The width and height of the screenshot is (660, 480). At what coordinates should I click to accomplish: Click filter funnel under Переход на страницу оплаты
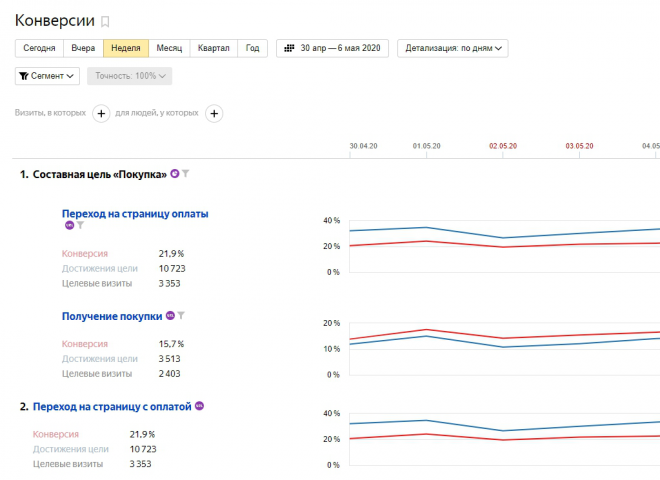pyautogui.click(x=80, y=226)
